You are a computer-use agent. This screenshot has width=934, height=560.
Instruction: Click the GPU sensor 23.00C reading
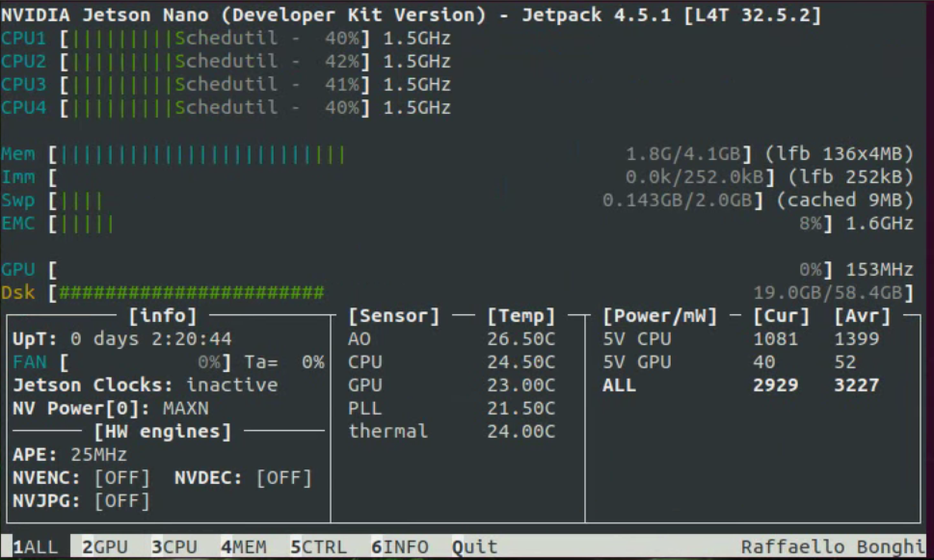click(521, 386)
